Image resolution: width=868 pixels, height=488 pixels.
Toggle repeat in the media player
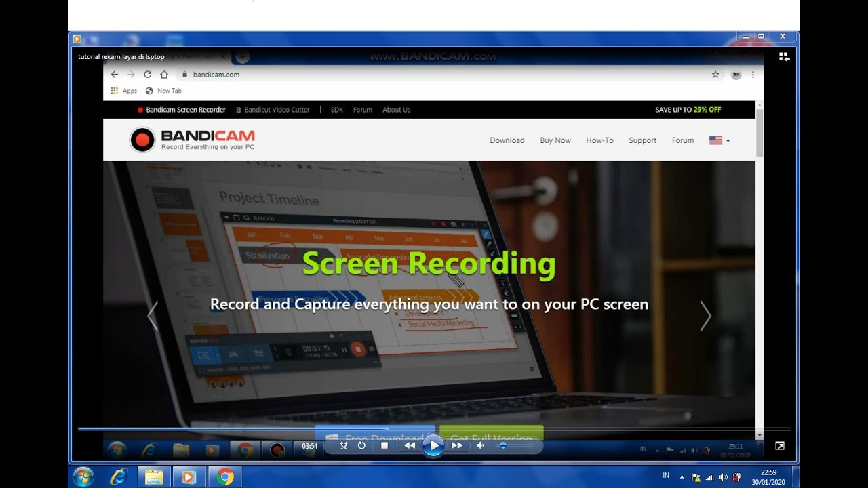(x=361, y=445)
